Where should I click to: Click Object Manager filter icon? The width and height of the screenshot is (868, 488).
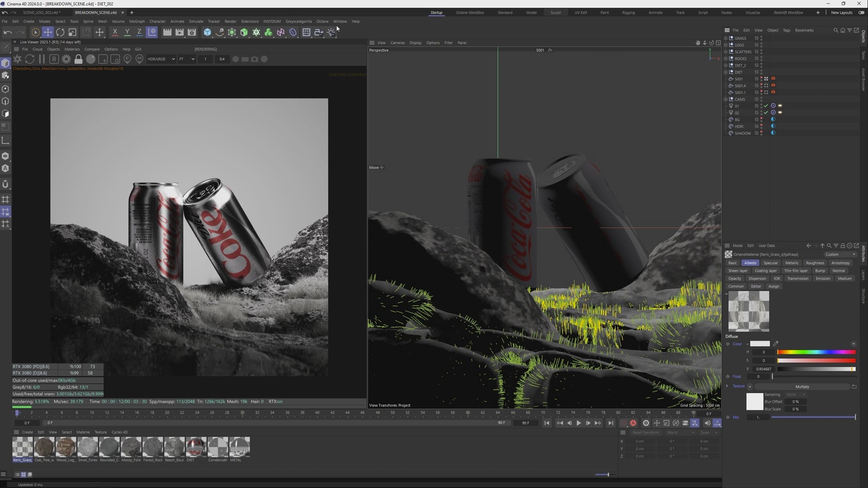[x=849, y=30]
